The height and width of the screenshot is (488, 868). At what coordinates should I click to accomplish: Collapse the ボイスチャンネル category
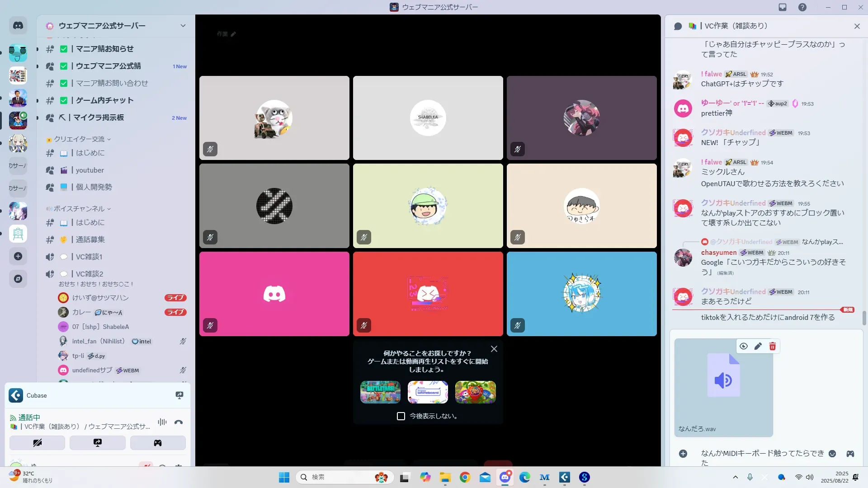[x=80, y=209]
